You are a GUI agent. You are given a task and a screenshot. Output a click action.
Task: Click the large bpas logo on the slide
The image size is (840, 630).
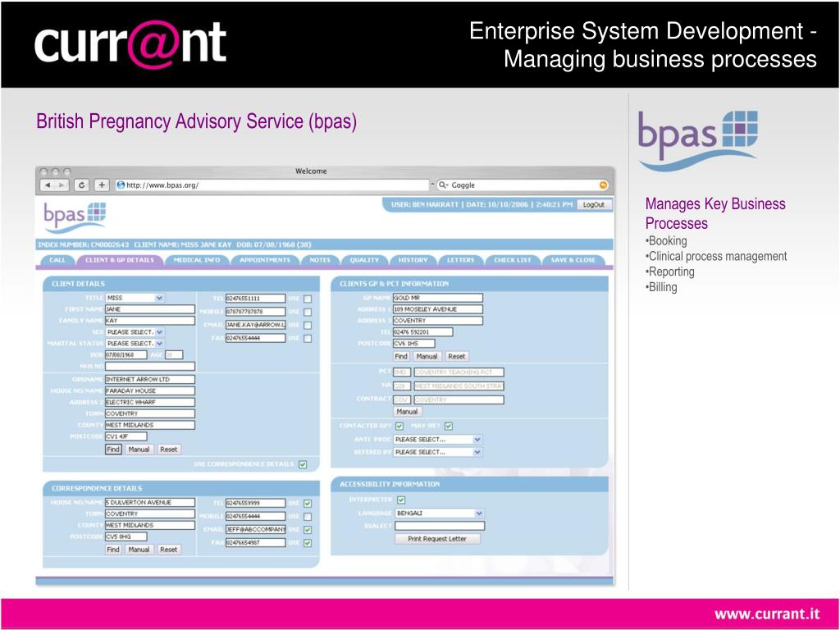(697, 140)
